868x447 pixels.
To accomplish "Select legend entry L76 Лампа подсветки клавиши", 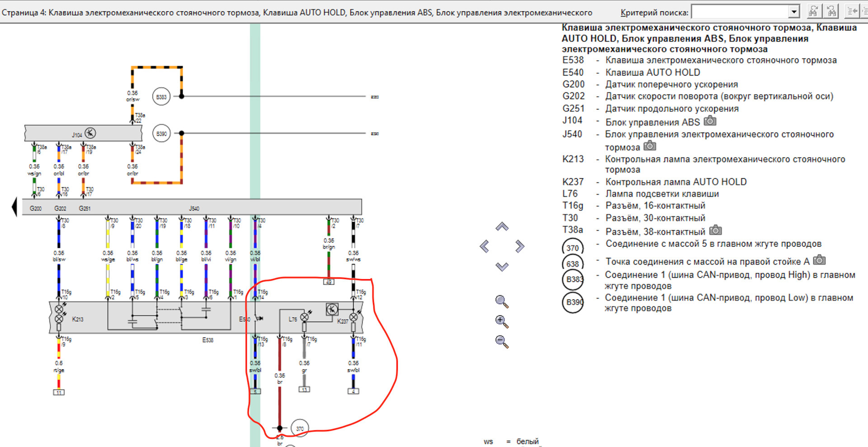I will (x=641, y=194).
